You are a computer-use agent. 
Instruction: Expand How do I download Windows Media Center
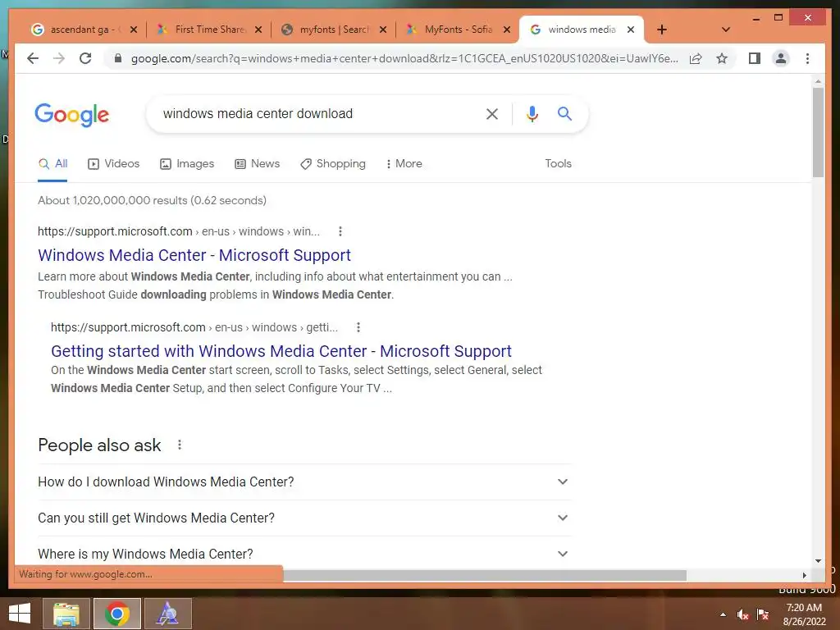304,482
